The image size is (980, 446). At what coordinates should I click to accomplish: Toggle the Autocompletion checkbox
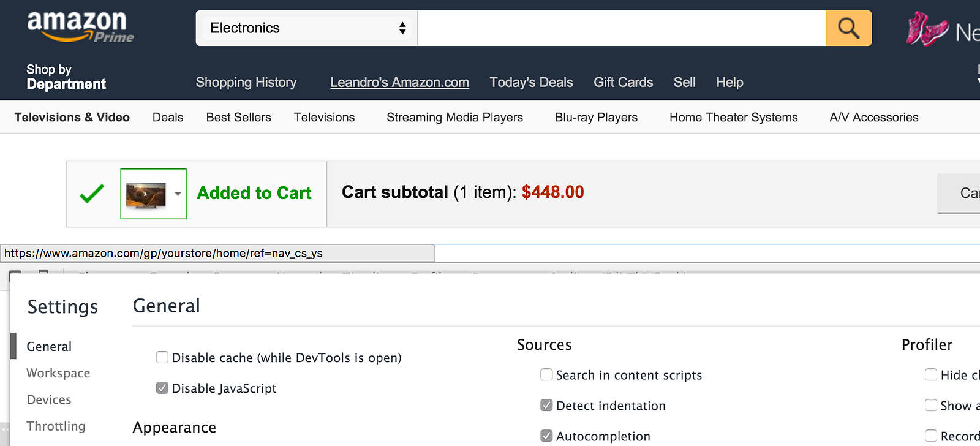pos(546,436)
